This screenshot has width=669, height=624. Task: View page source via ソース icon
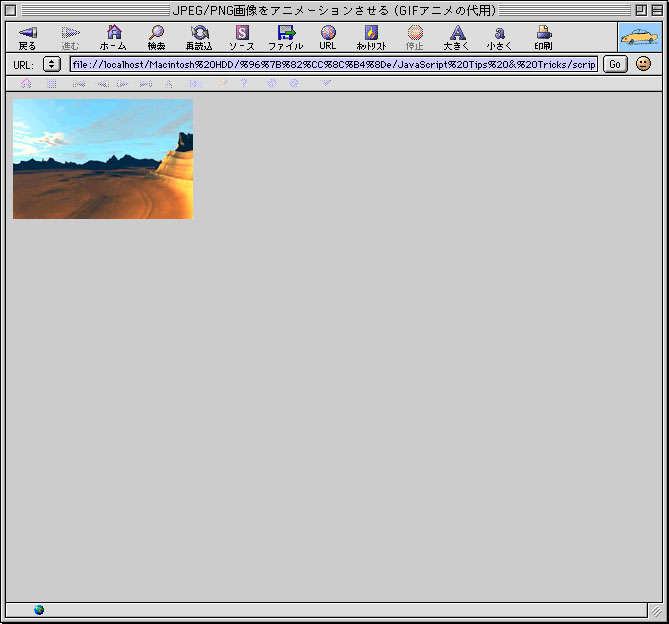point(242,38)
